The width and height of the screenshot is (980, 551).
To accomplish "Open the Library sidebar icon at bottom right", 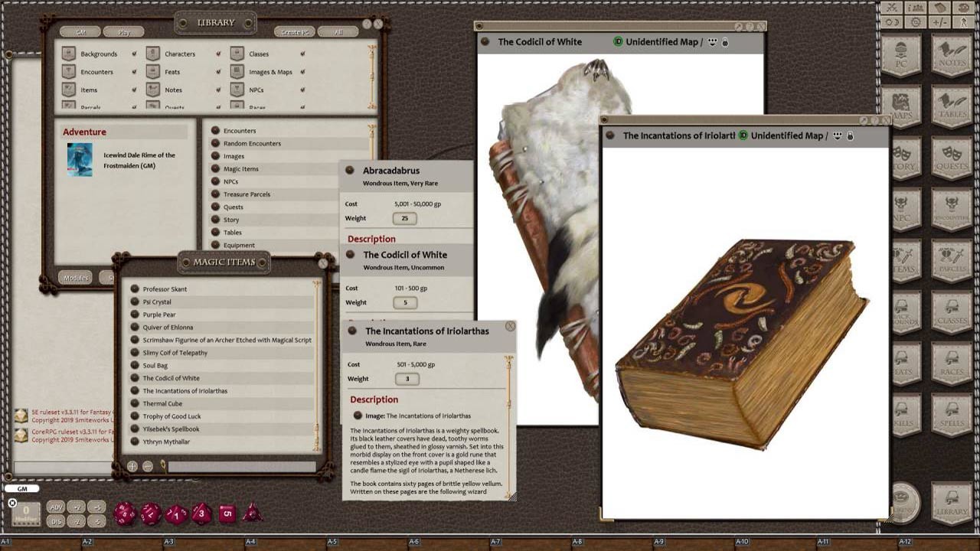I will click(952, 504).
